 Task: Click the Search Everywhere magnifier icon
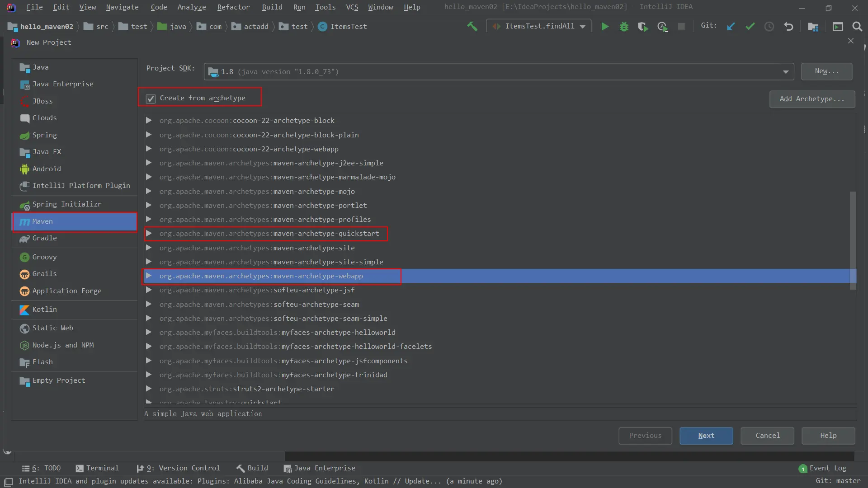tap(857, 27)
